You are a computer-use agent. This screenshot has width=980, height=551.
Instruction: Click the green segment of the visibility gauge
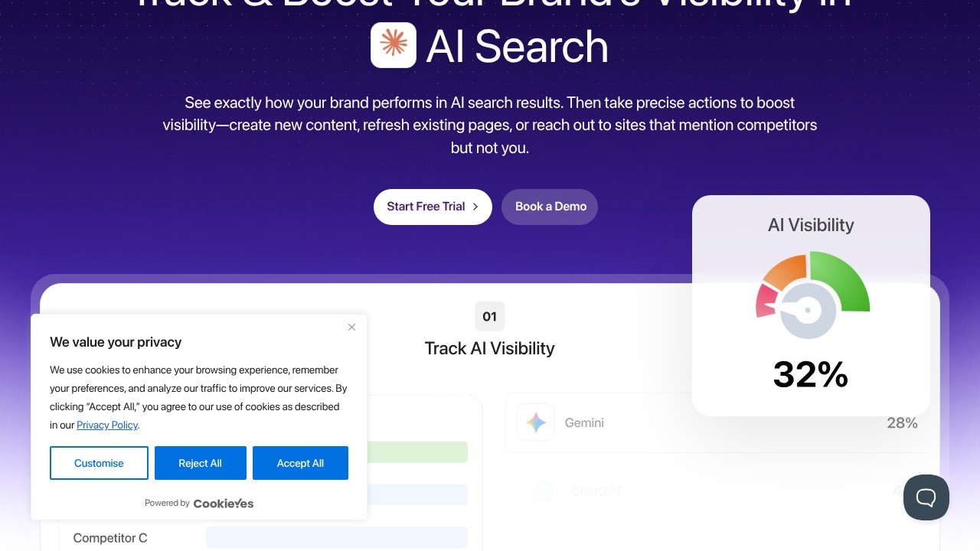[x=844, y=280]
